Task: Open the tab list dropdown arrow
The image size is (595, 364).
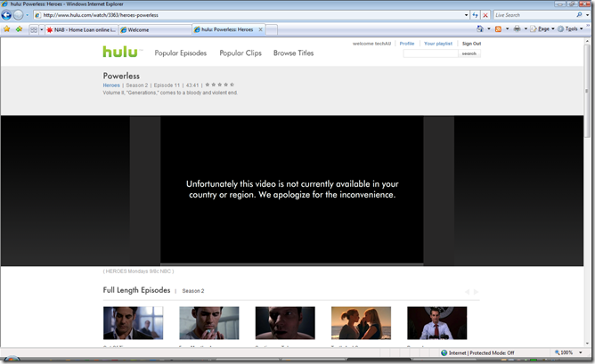Action: click(x=41, y=29)
